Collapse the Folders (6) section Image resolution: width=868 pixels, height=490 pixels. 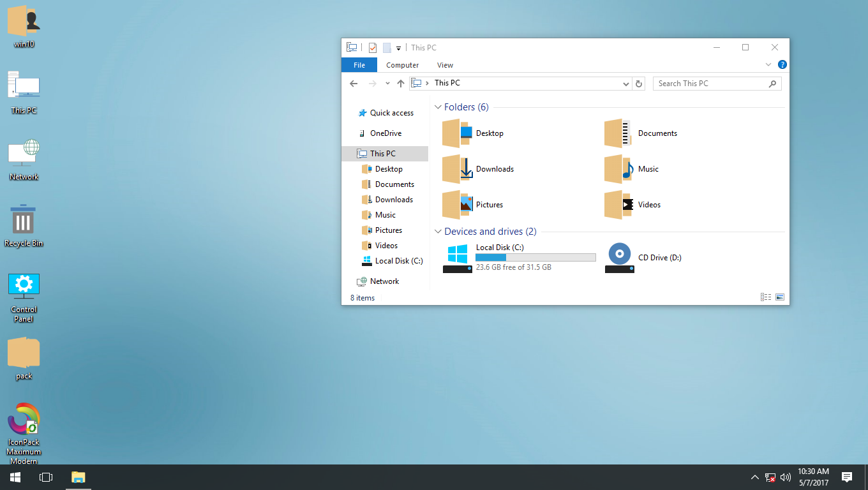(438, 107)
